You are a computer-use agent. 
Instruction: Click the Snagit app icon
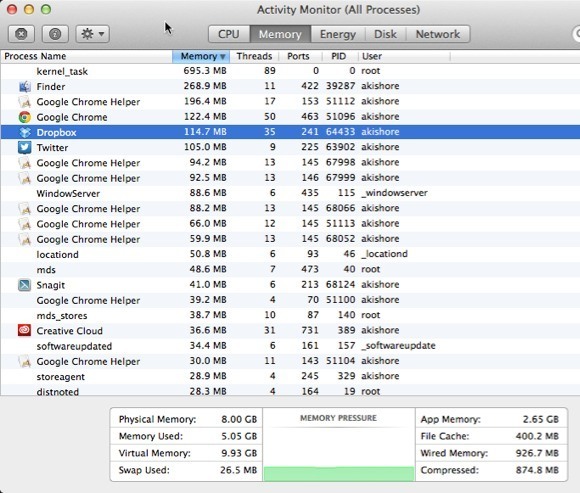click(24, 285)
